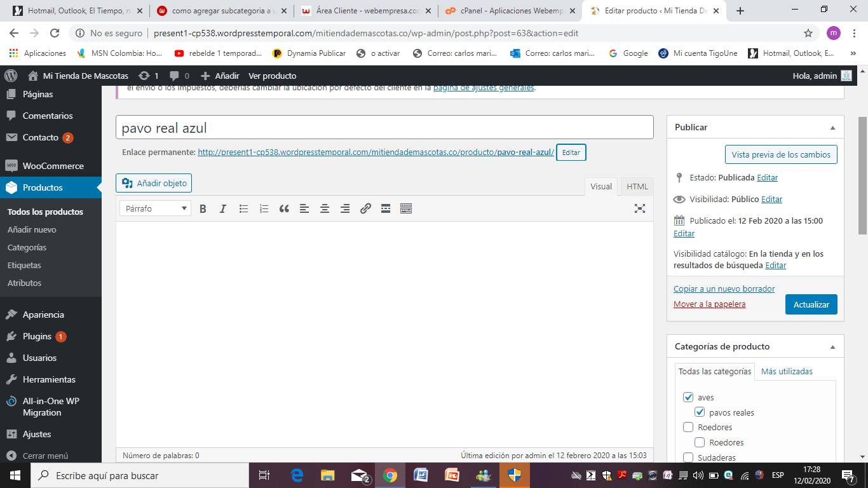Go to Atributos under Productos
Viewport: 868px width, 488px height.
pos(24,283)
